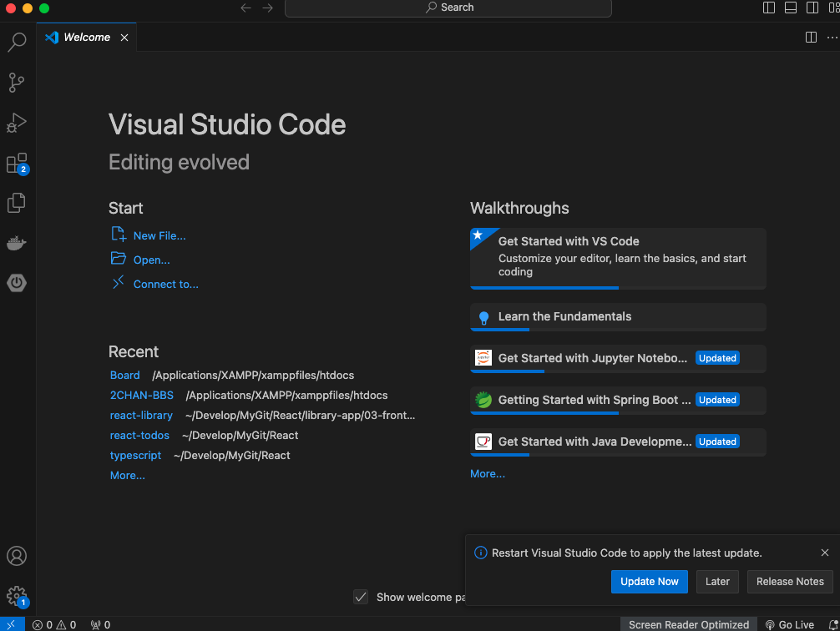
Task: Show more walkthroughs
Action: tap(488, 473)
